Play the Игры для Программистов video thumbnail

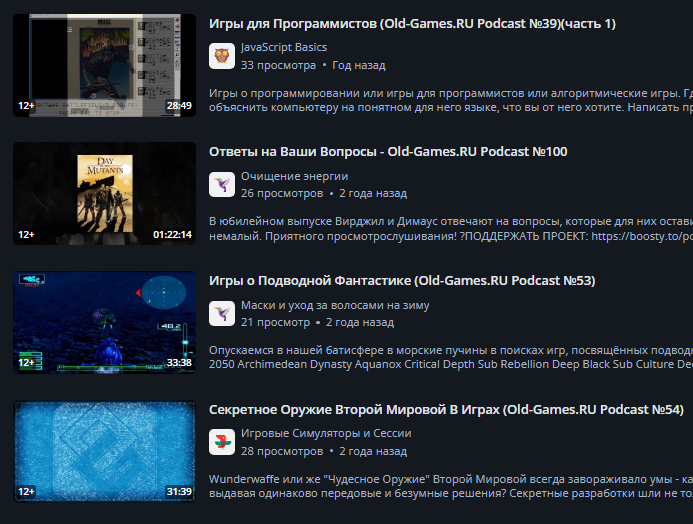(x=105, y=65)
